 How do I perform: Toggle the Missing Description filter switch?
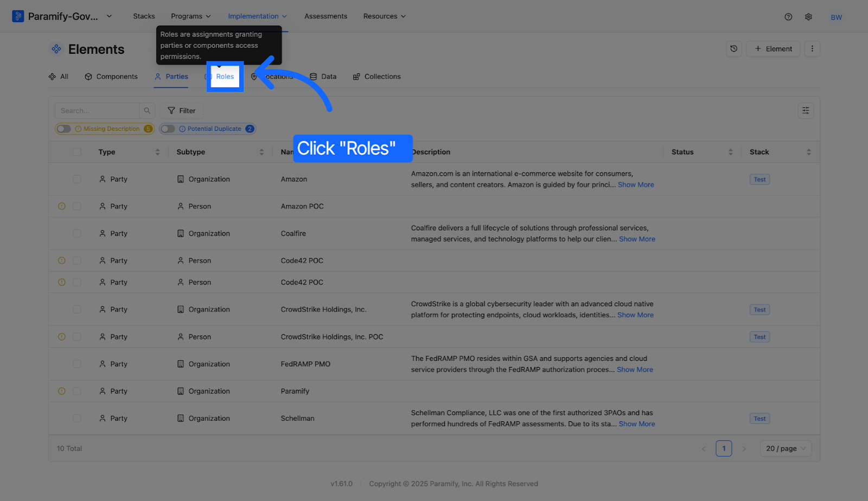coord(64,129)
